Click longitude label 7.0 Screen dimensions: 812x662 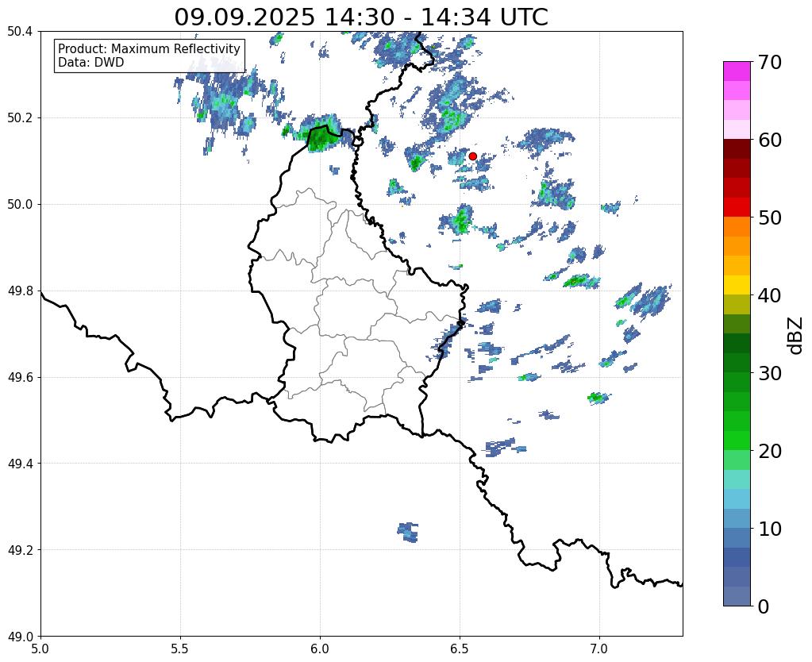click(599, 649)
